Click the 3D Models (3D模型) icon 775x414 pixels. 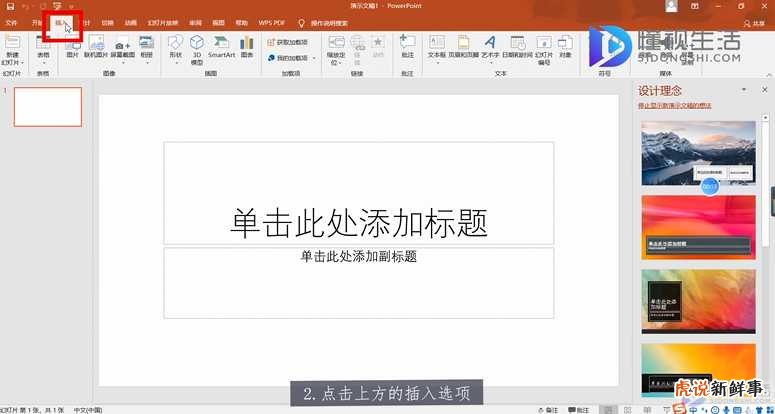pyautogui.click(x=197, y=42)
